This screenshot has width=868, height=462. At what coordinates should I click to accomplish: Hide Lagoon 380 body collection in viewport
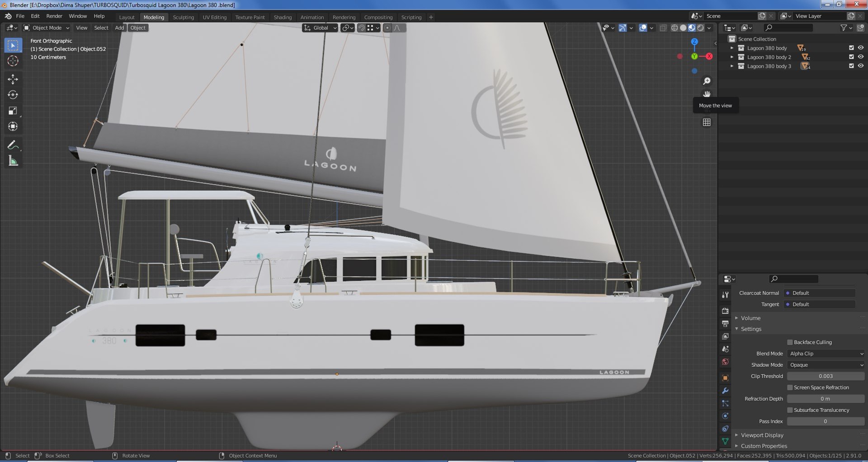tap(860, 48)
